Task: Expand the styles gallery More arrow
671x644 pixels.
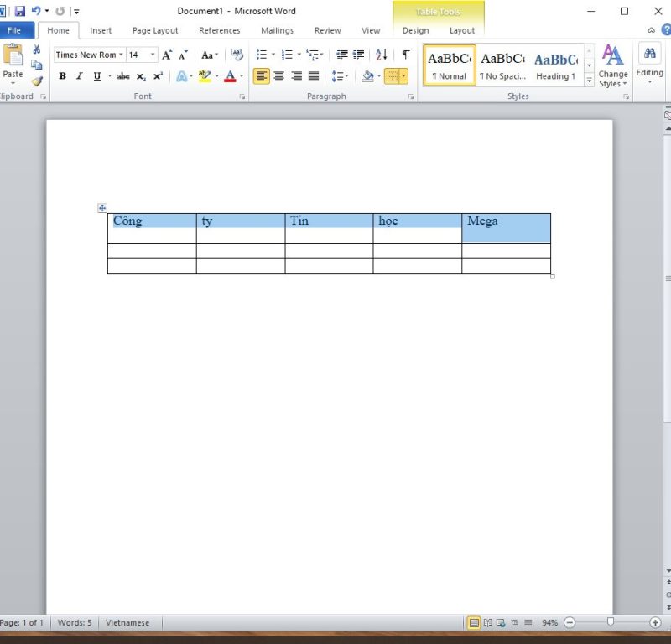Action: tap(590, 80)
